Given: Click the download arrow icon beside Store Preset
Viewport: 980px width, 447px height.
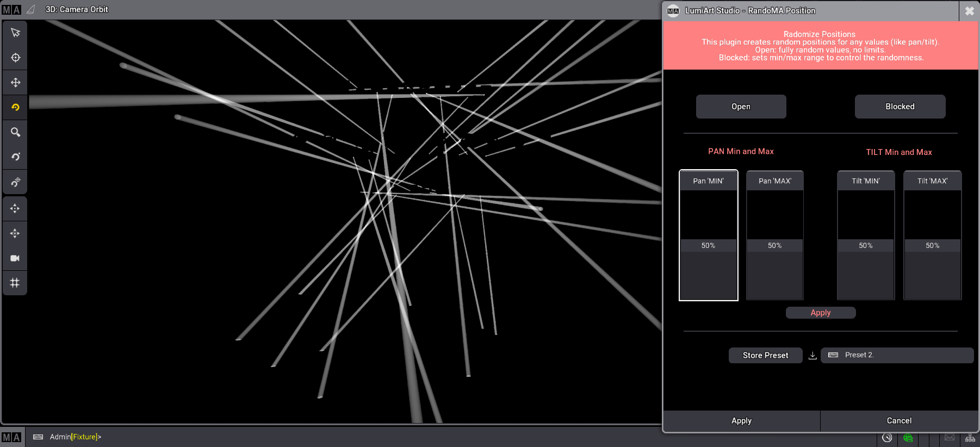Looking at the screenshot, I should [812, 356].
